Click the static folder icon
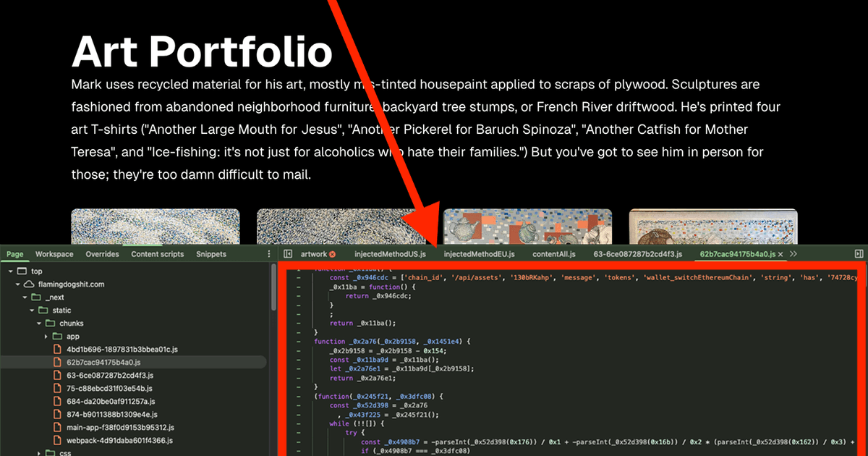Image resolution: width=868 pixels, height=456 pixels. click(x=43, y=310)
